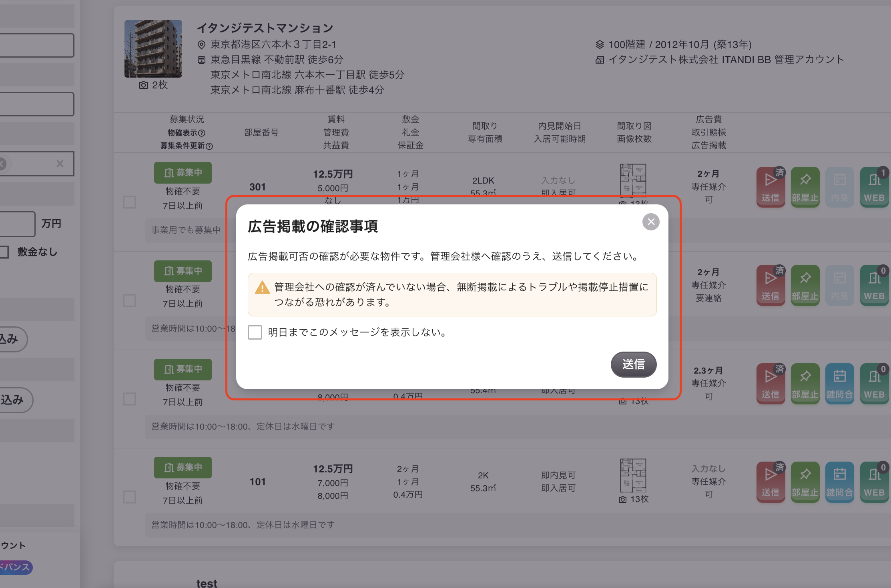891x588 pixels.
Task: Click room number 301
Action: click(257, 187)
